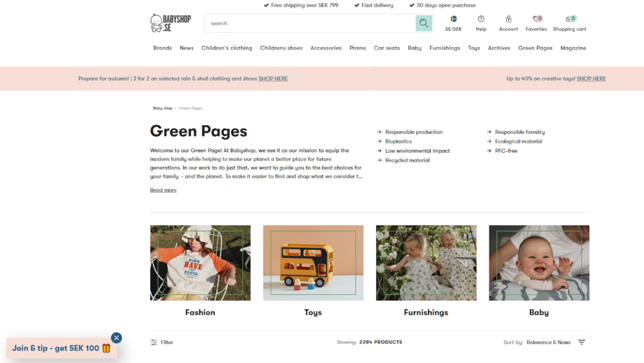The height and width of the screenshot is (363, 644).
Task: Click the search magnifier button
Action: pyautogui.click(x=423, y=23)
